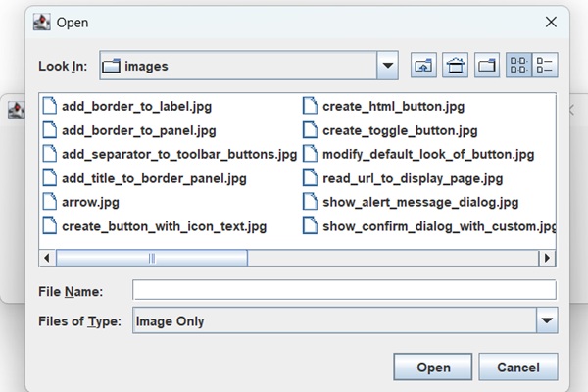Select create_button_with_icon_text.jpg
Viewport: 588px width, 392px height.
(x=165, y=226)
